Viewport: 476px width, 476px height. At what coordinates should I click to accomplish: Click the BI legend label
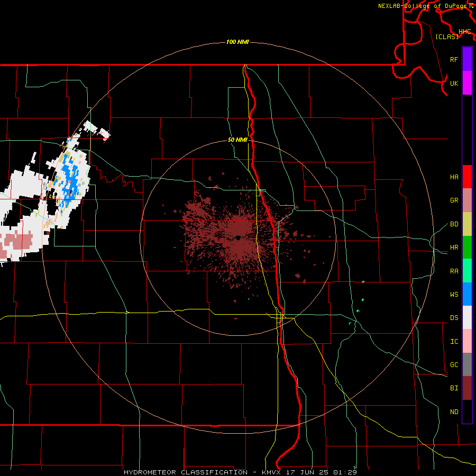click(454, 388)
